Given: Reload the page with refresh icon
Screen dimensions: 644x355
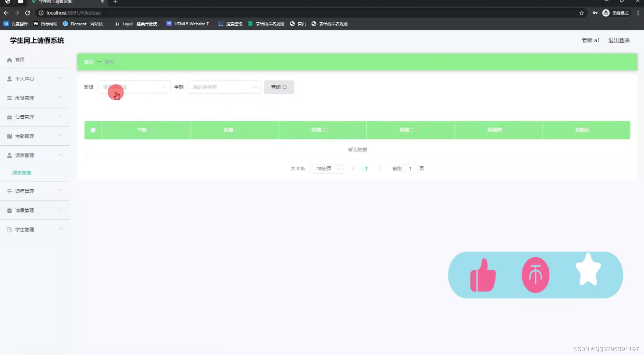Looking at the screenshot, I should [28, 13].
